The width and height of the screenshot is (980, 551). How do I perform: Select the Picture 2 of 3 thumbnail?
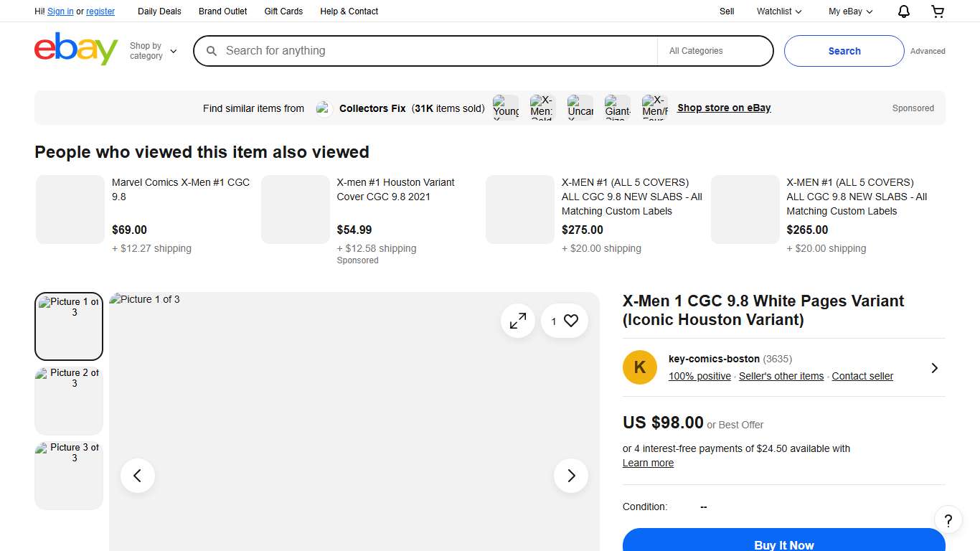(x=69, y=401)
